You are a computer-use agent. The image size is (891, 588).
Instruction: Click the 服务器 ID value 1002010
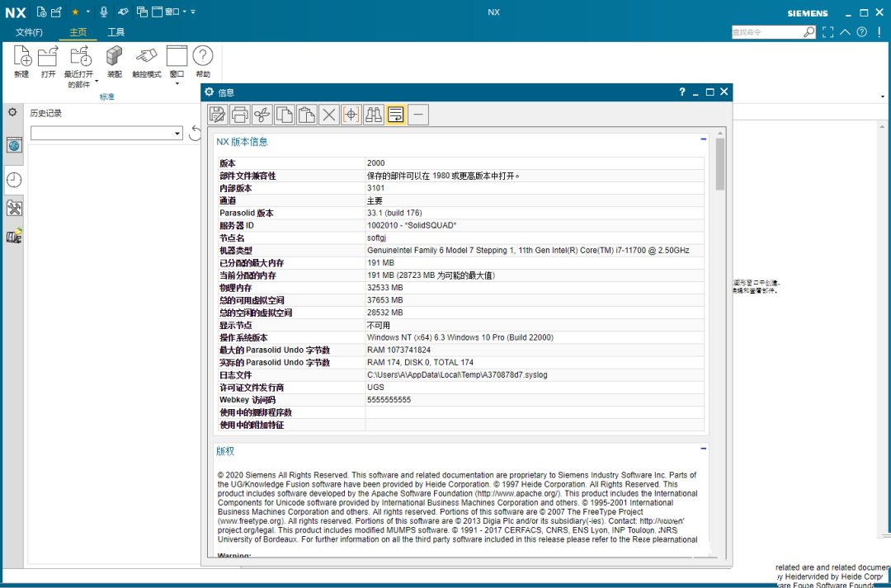[x=412, y=225]
